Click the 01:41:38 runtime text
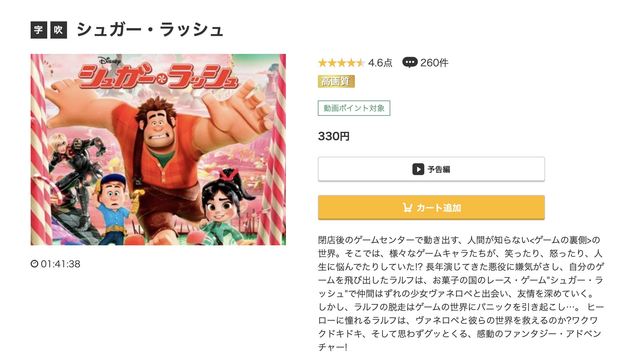Screen dimensions: 629x364 pyautogui.click(x=61, y=264)
